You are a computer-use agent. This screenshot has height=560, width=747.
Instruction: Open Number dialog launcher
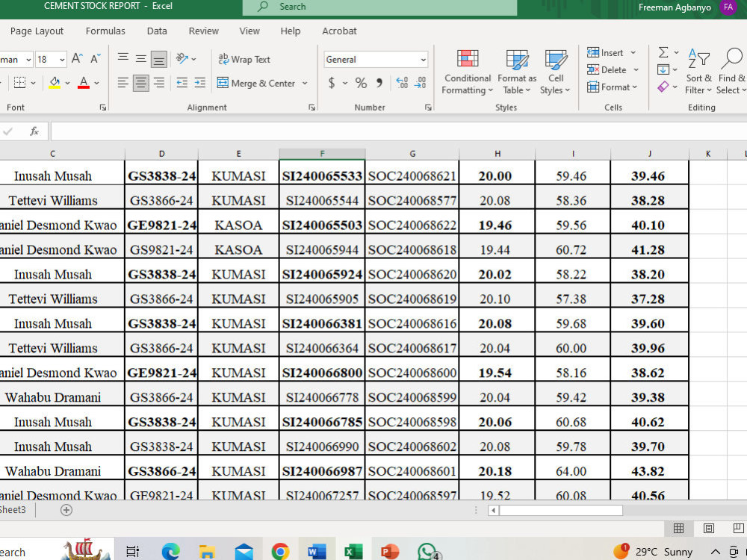428,108
